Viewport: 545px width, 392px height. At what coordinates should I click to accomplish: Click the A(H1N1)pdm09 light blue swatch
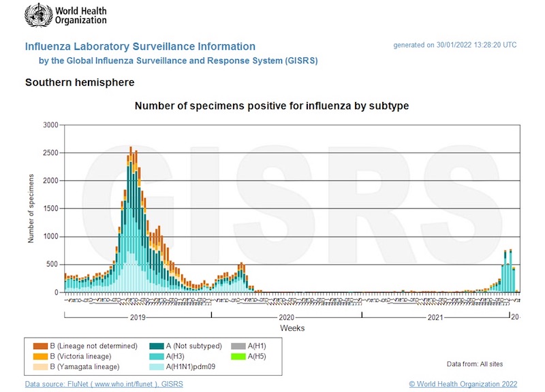[157, 367]
